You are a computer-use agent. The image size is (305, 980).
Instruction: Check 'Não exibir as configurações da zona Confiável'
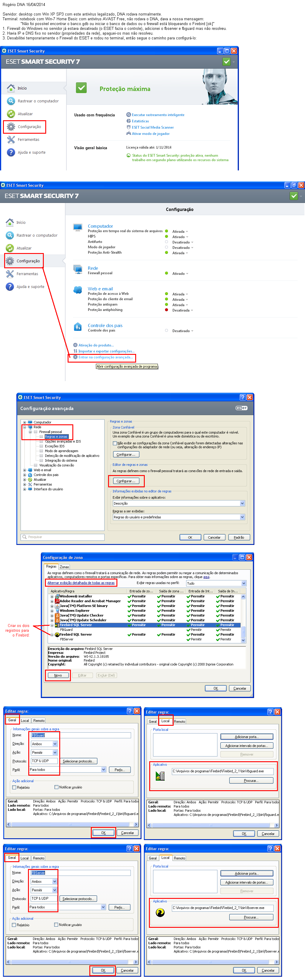[x=115, y=443]
